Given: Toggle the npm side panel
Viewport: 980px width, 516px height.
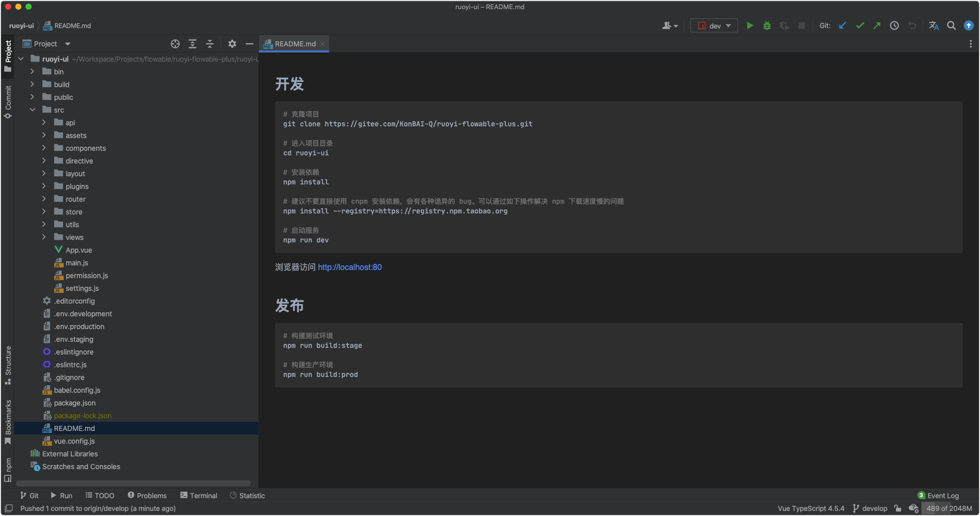Looking at the screenshot, I should (8, 470).
